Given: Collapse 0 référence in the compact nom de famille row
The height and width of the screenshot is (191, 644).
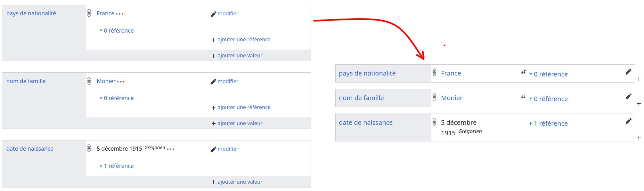Looking at the screenshot, I should tap(549, 99).
